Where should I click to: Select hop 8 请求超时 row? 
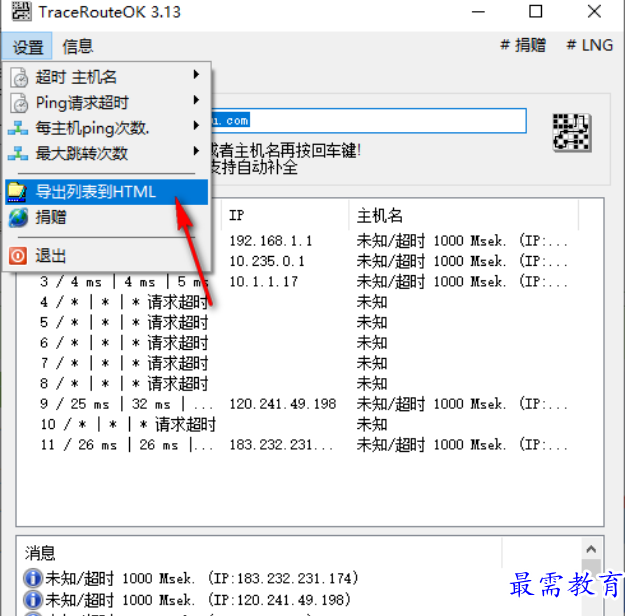pos(310,383)
